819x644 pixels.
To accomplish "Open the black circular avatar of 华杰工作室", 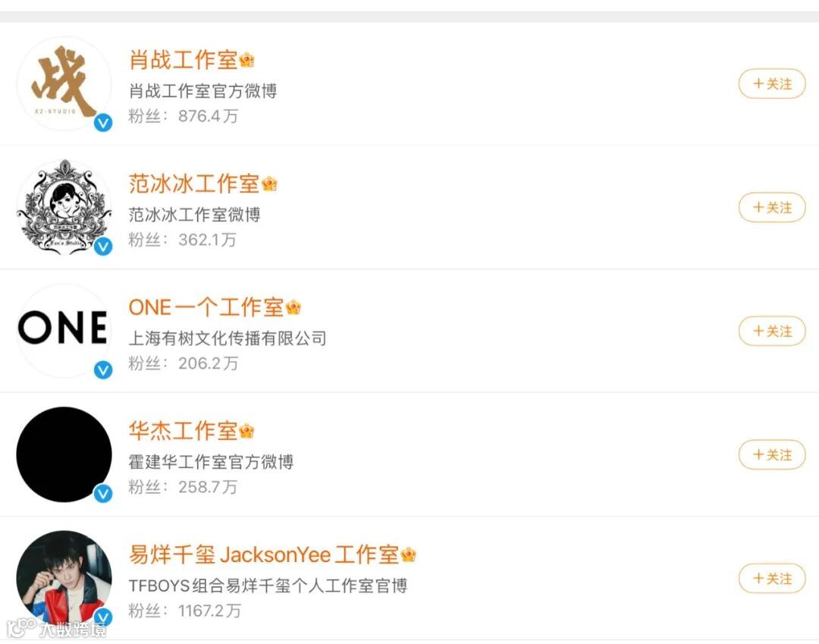I will click(64, 454).
